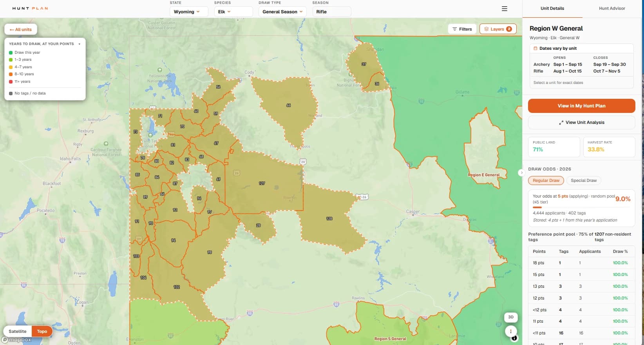Switch map style to Topo
The image size is (644, 345).
pos(42,331)
